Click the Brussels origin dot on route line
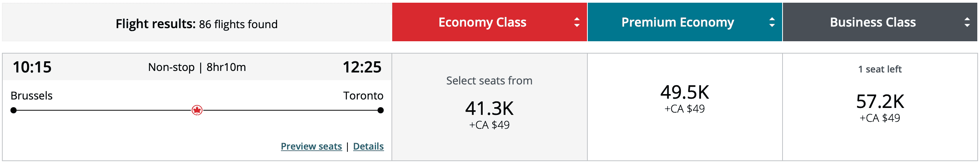 14,110
